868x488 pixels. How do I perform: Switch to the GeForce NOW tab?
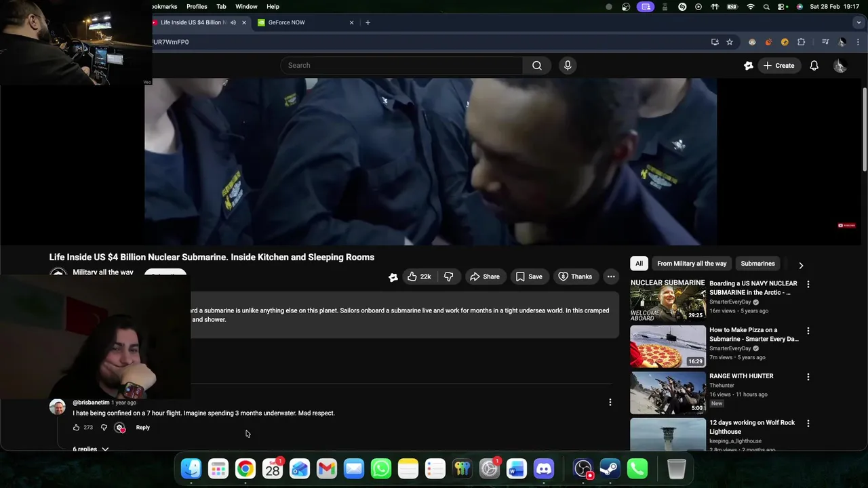tap(304, 22)
